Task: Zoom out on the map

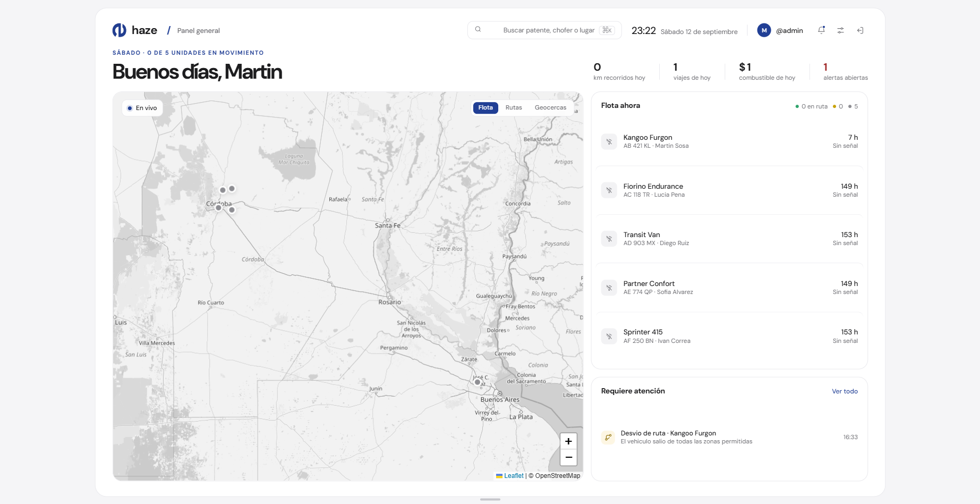Action: (568, 457)
